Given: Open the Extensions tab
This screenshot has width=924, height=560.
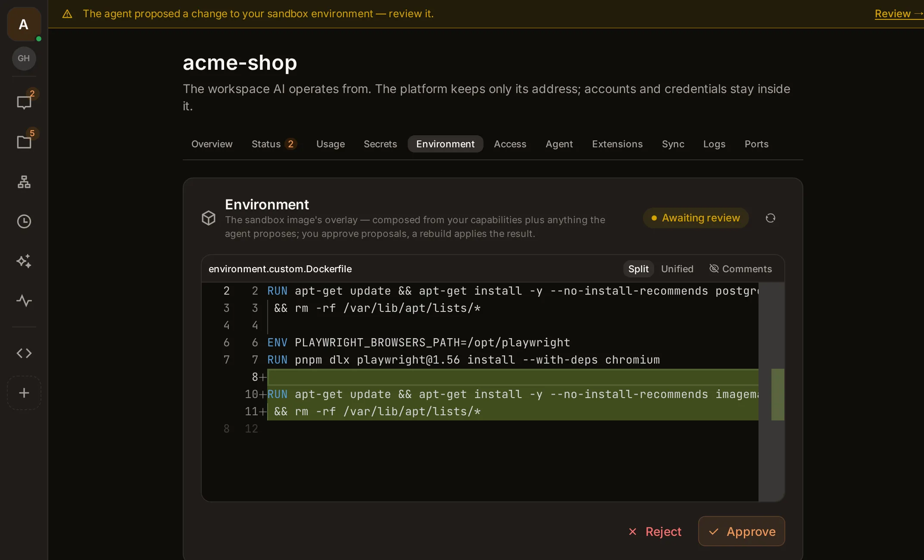Looking at the screenshot, I should click(x=617, y=144).
